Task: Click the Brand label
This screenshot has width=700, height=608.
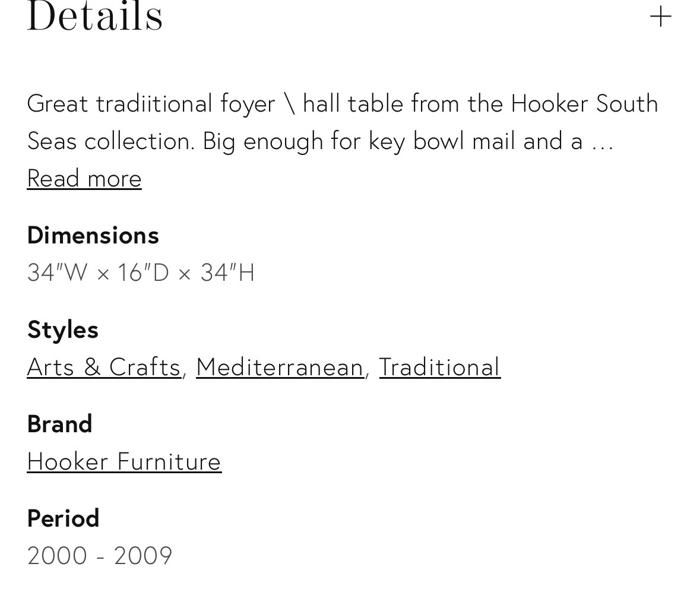Action: [60, 424]
